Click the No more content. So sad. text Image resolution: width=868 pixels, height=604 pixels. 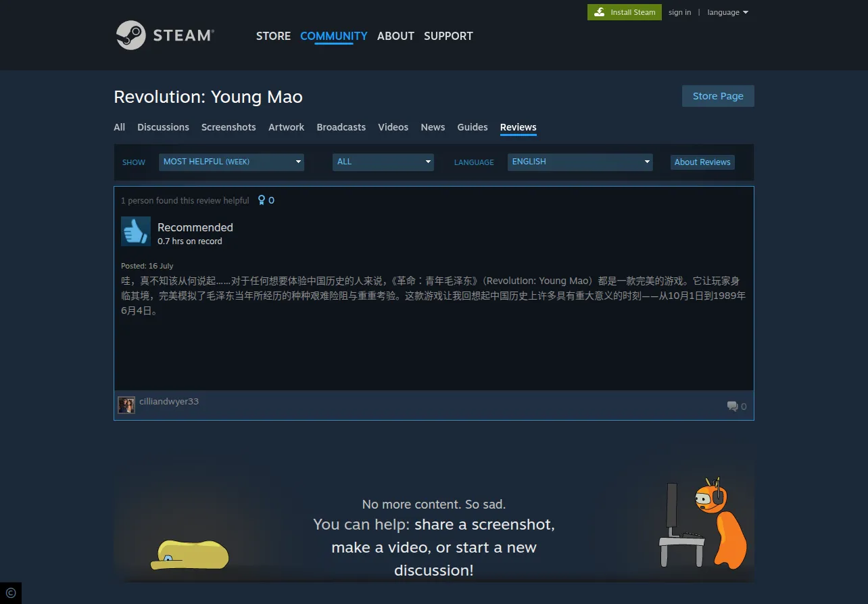point(434,504)
